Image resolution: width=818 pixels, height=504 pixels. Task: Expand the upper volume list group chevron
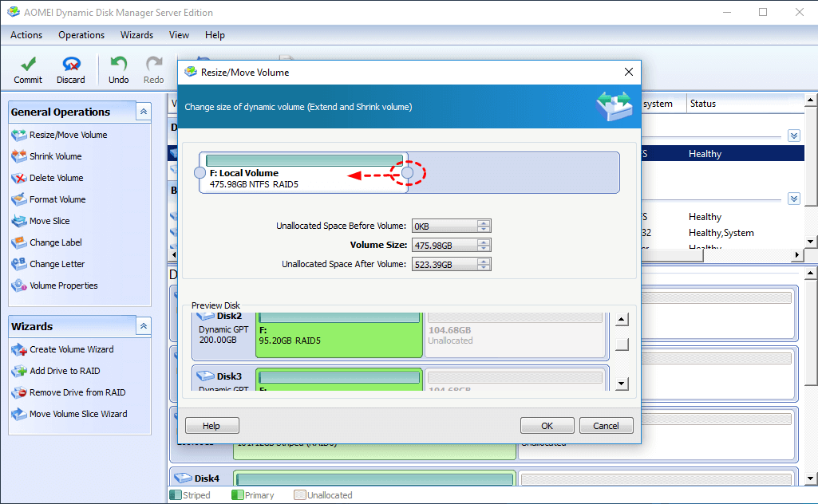(x=794, y=136)
